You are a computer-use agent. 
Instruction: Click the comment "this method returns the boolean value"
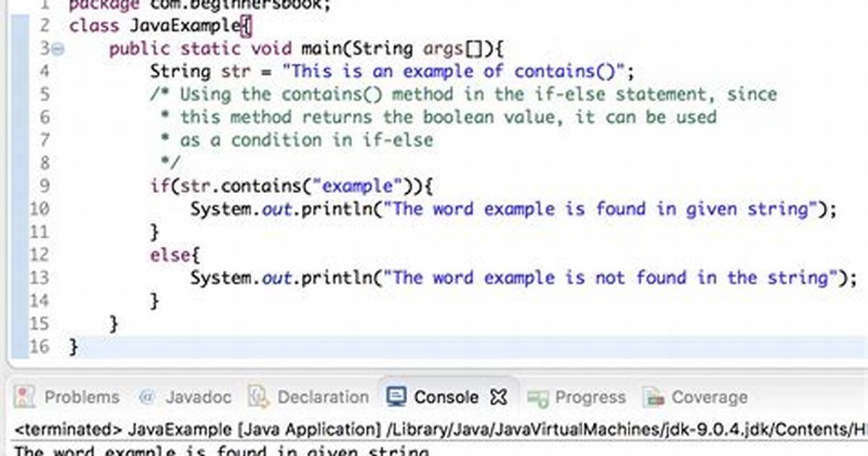pos(438,117)
